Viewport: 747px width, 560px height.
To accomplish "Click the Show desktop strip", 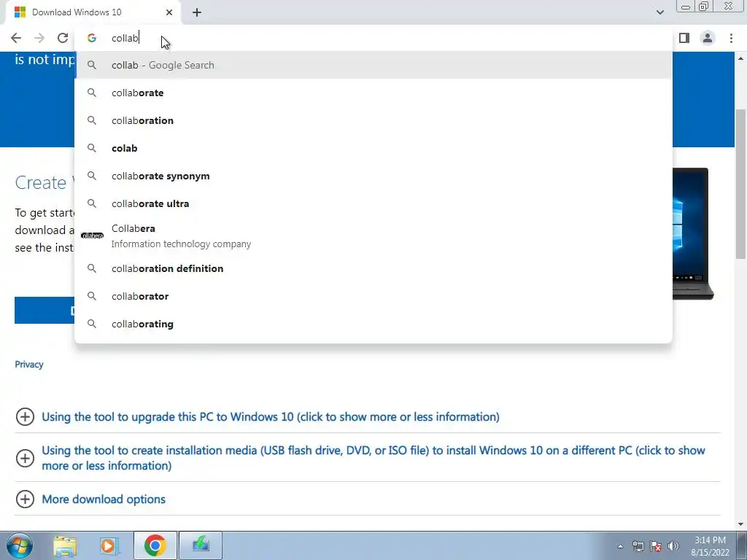I will (x=741, y=545).
